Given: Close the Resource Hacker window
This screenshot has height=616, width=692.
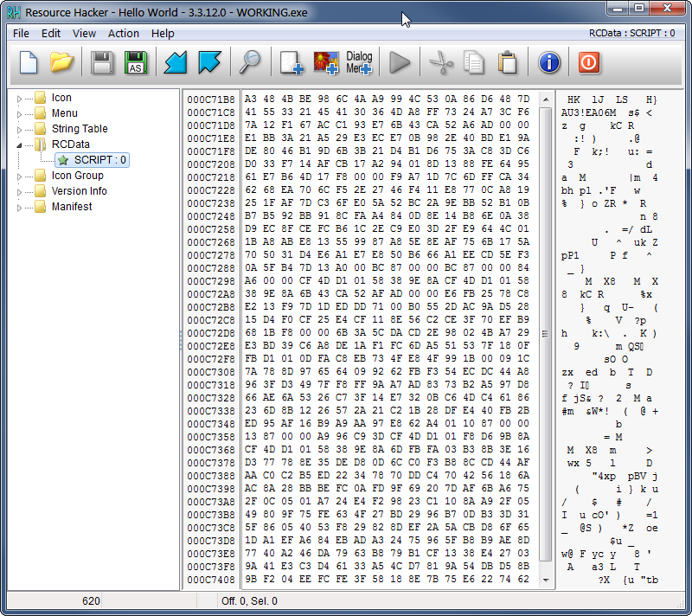Looking at the screenshot, I should point(667,9).
